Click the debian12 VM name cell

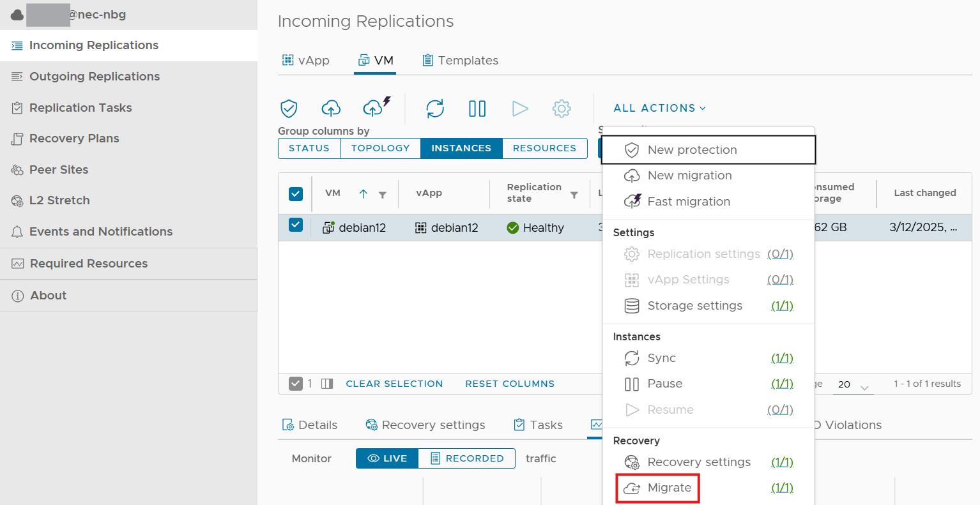click(x=355, y=228)
